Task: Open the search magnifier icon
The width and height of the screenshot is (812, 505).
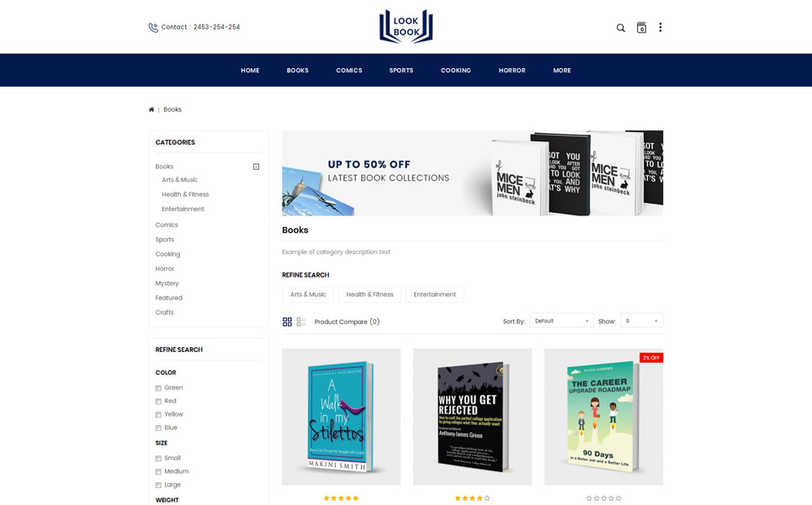Action: pos(620,28)
